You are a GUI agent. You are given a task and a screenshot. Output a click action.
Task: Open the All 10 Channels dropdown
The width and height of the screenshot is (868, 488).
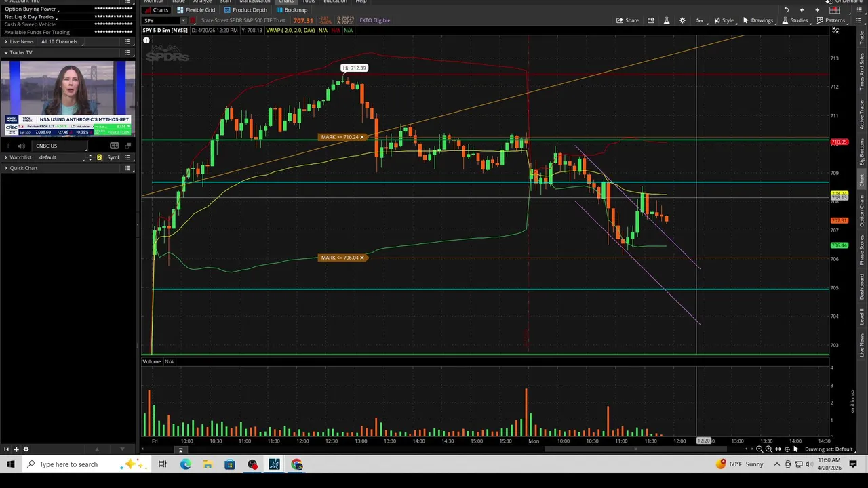coord(60,42)
